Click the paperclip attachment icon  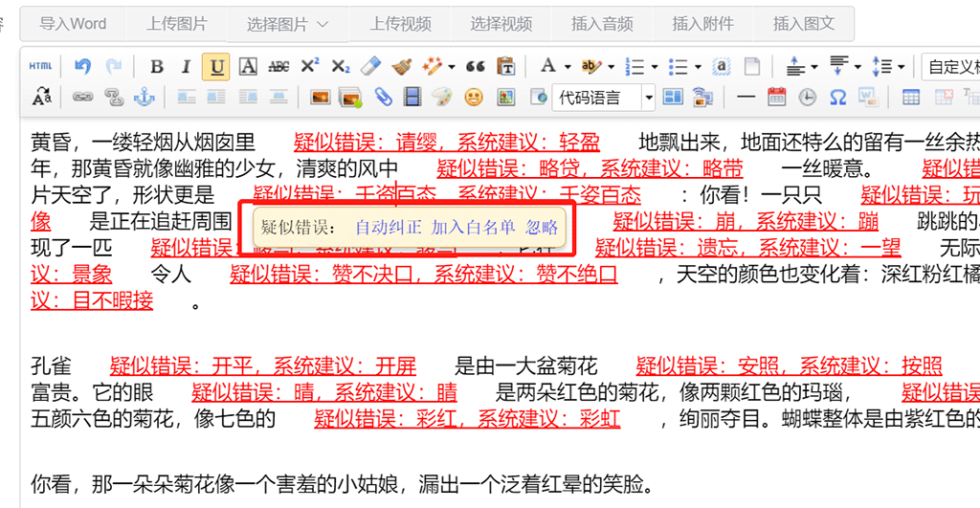coord(383,98)
